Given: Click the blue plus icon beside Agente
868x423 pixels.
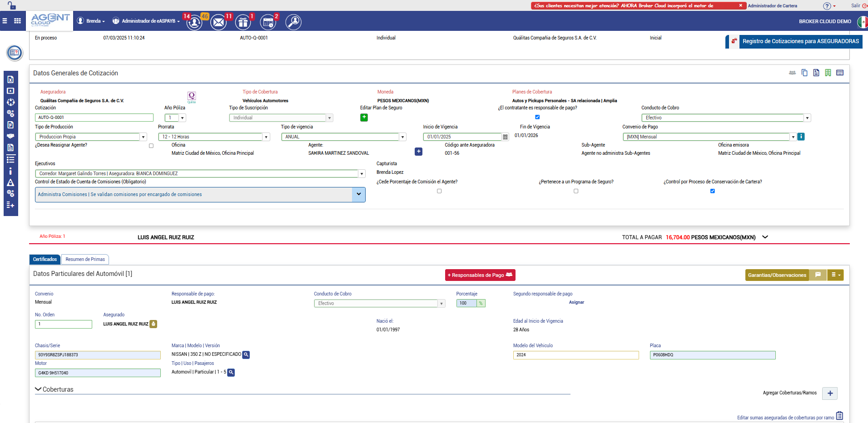Looking at the screenshot, I should (418, 152).
